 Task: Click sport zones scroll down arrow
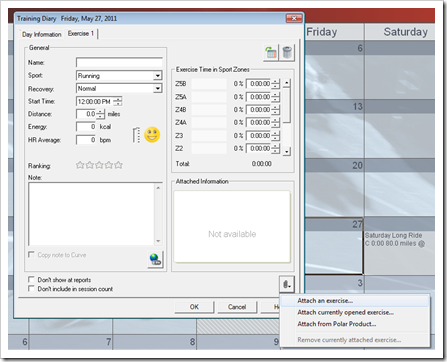point(287,152)
